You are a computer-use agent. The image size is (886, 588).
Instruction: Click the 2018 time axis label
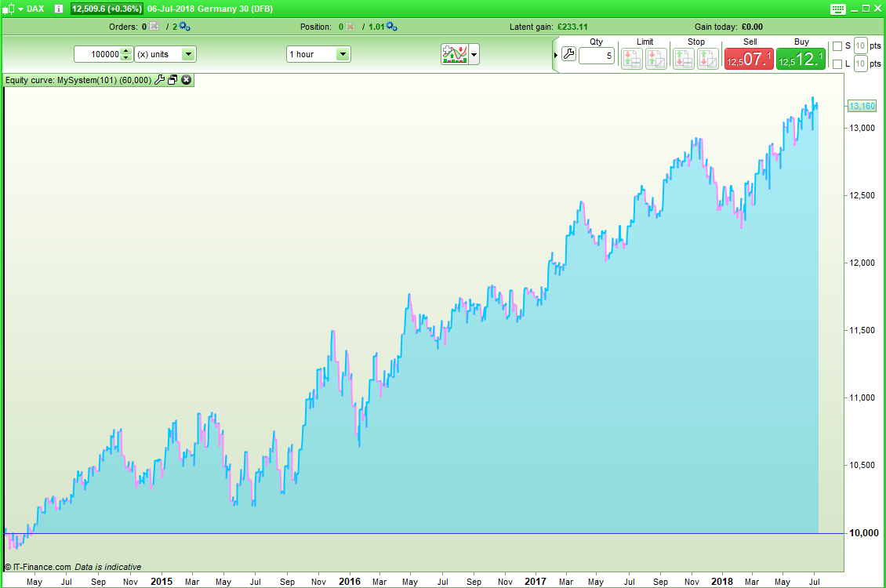(721, 581)
